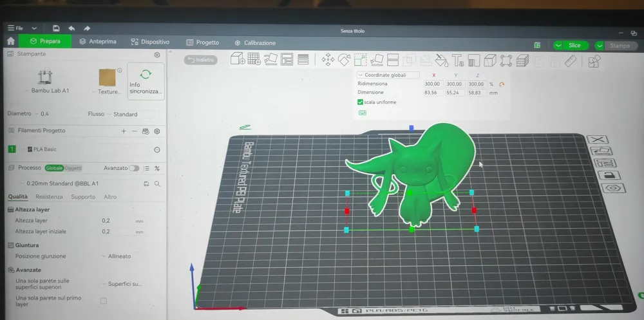644x320 pixels.
Task: Click the save disk icon
Action: point(56,28)
